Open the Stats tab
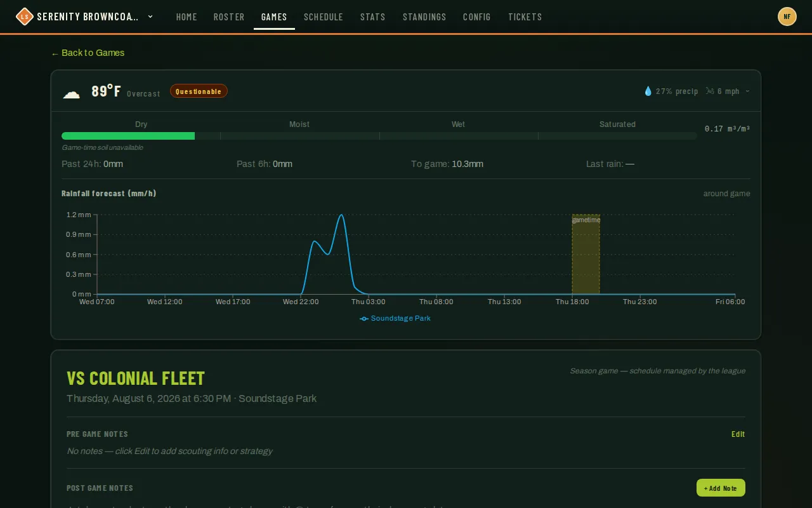This screenshot has height=508, width=812. point(373,17)
